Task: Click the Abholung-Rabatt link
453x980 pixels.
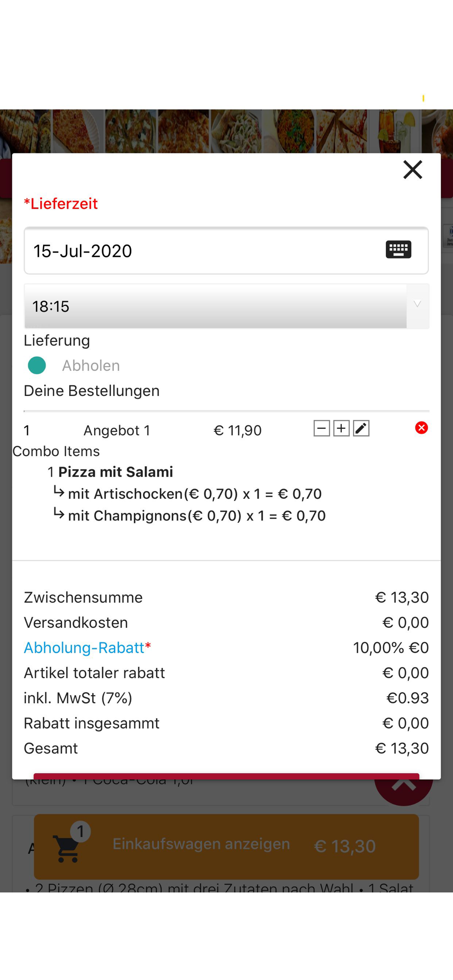Action: coord(84,648)
